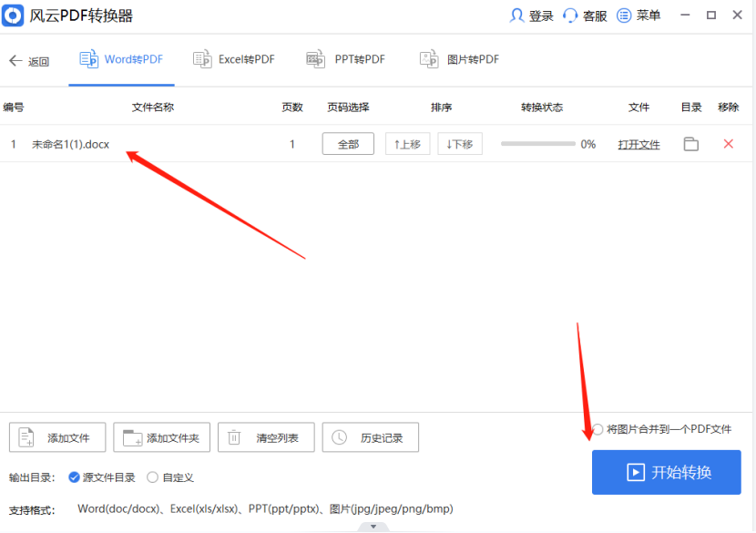Select 自定义 output directory option
The height and width of the screenshot is (533, 756).
click(170, 477)
